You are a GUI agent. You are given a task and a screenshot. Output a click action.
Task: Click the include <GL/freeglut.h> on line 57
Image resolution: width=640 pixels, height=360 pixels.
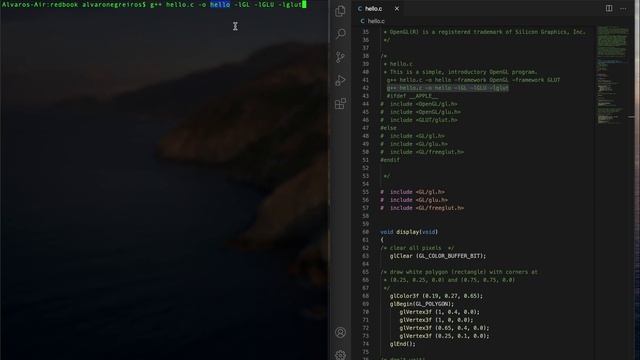tap(422, 208)
